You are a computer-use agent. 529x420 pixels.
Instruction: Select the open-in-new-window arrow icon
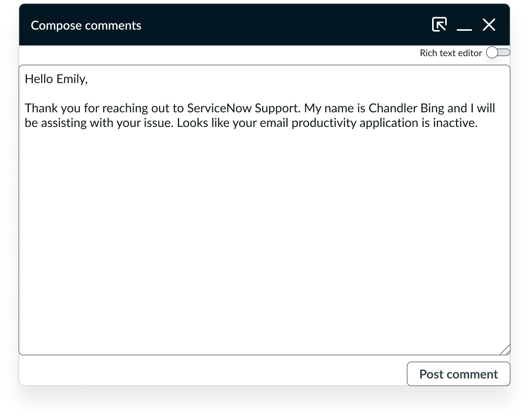[439, 24]
